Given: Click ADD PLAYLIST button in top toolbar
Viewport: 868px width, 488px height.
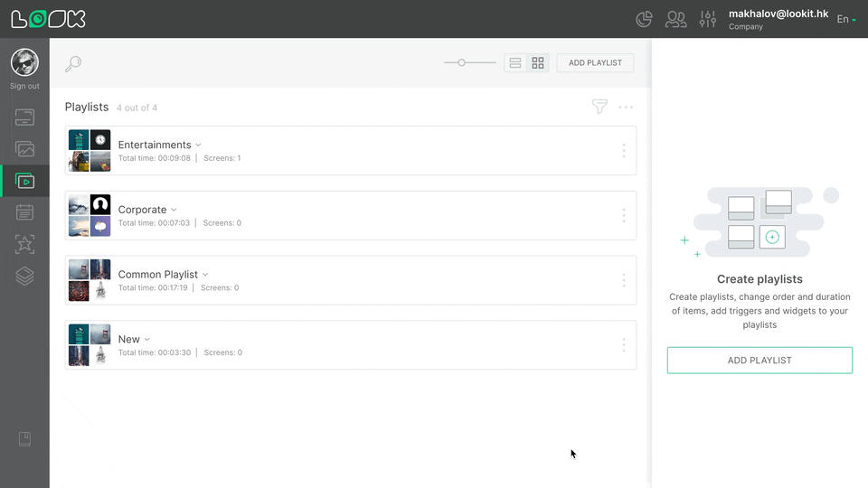Looking at the screenshot, I should click(x=595, y=63).
